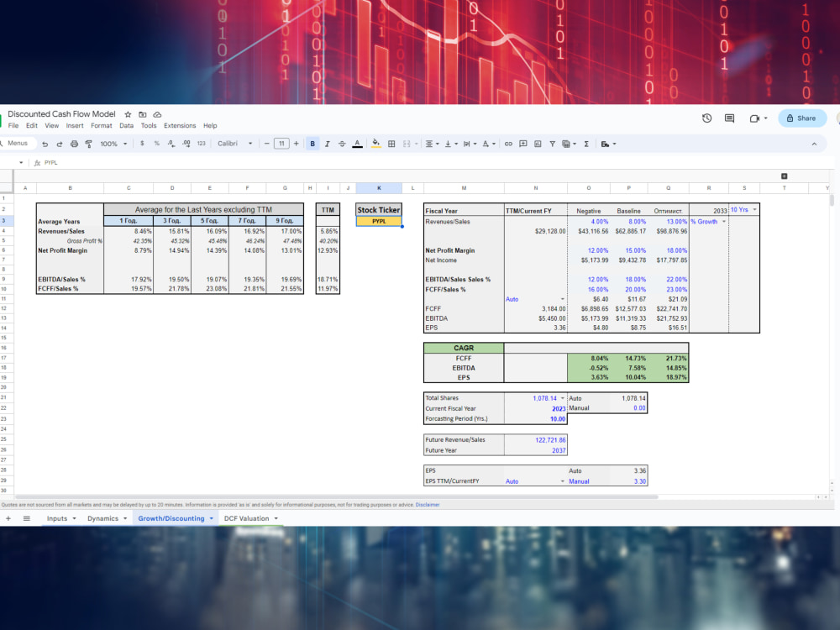Format as currency with dollar icon
The width and height of the screenshot is (840, 630).
point(142,144)
